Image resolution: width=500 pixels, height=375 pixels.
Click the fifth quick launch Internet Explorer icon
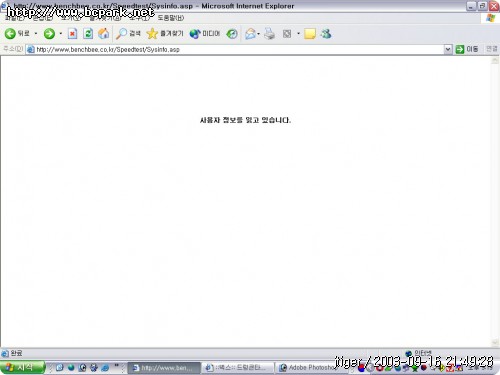coord(105,368)
